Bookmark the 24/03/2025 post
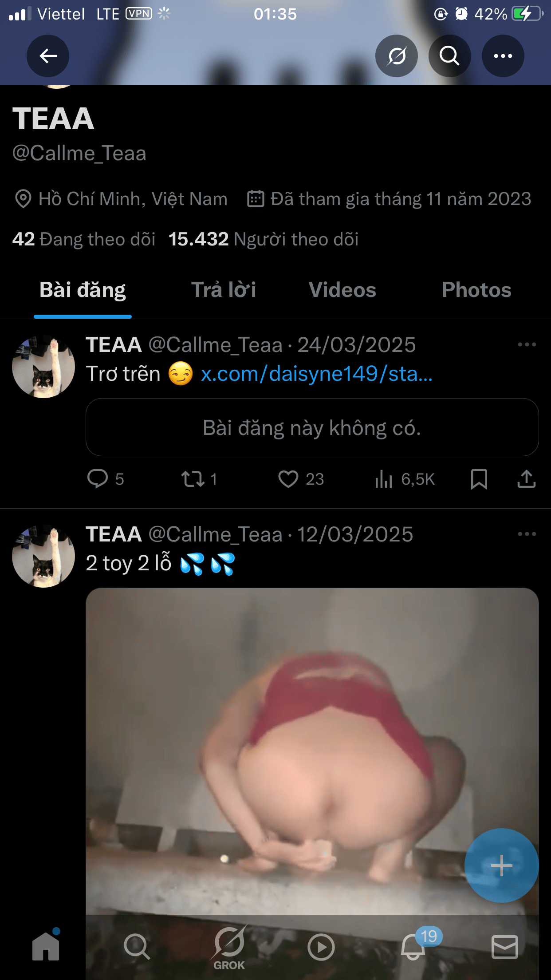The width and height of the screenshot is (551, 980). click(479, 479)
